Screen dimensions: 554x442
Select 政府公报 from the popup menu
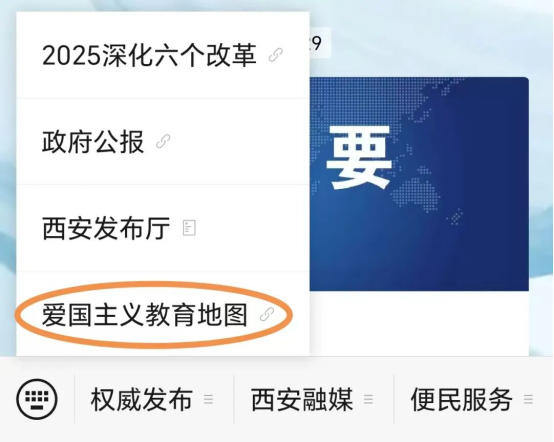(x=163, y=141)
